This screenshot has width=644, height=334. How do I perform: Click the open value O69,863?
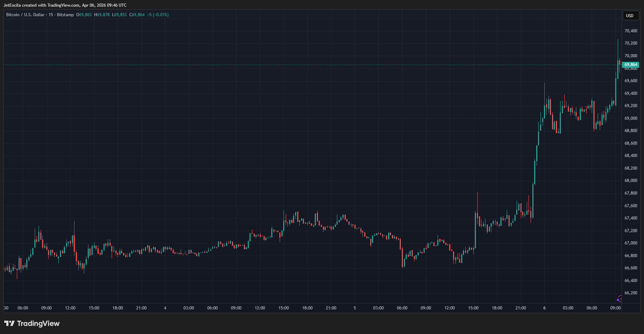click(x=84, y=15)
